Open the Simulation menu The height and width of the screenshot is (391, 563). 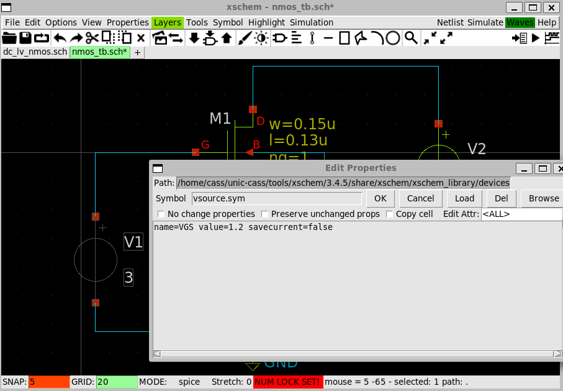[311, 22]
